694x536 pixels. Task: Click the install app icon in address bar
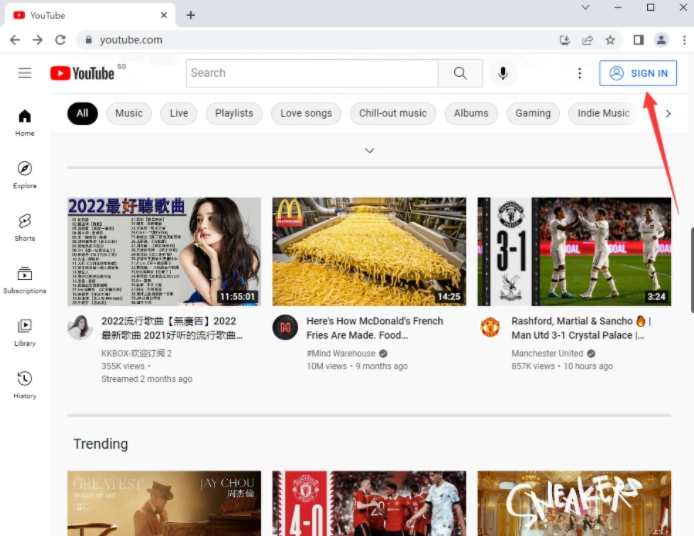(x=565, y=40)
